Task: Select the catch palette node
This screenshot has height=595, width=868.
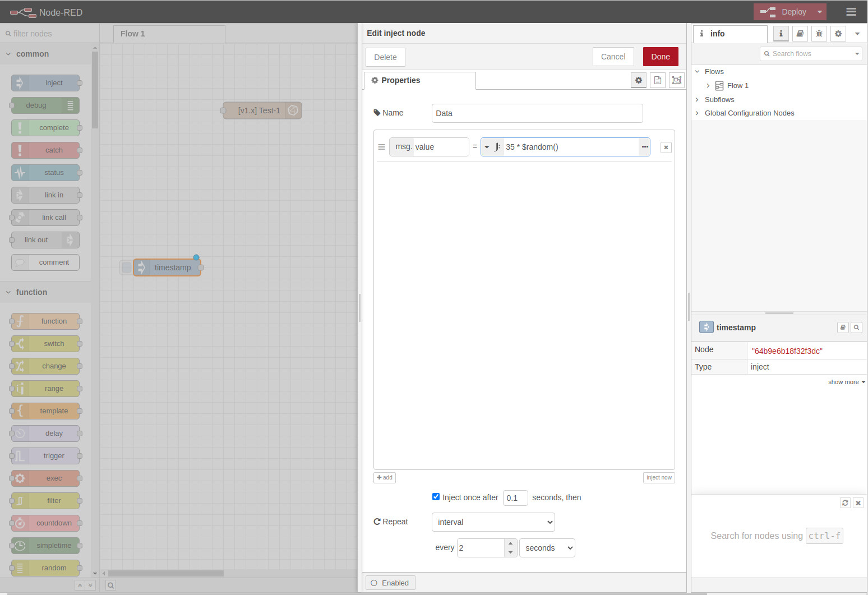Action: [45, 150]
